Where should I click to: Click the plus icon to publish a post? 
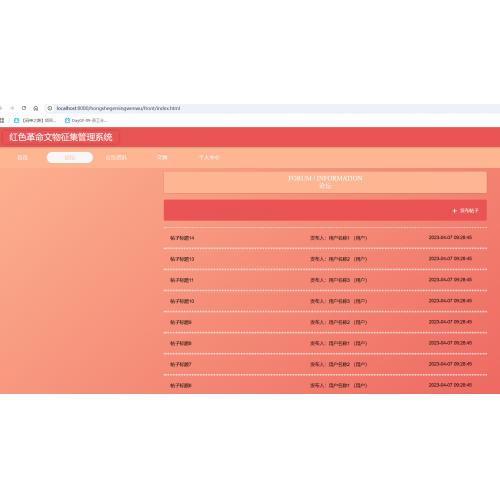click(x=454, y=211)
